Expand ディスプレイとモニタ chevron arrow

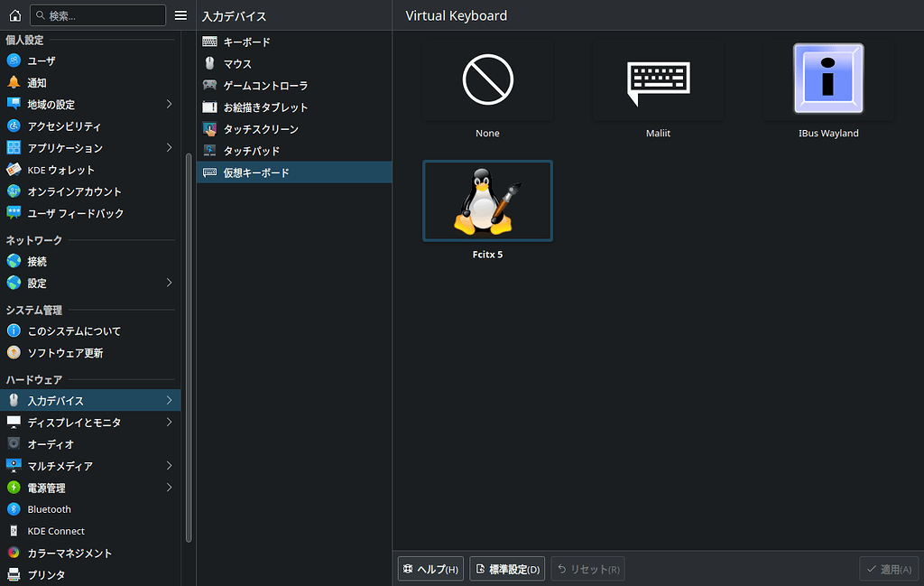[169, 422]
